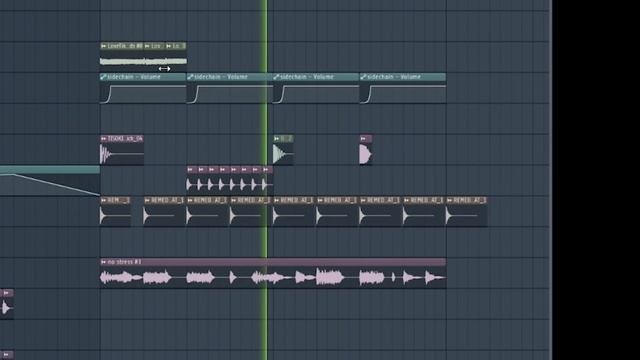
Task: Select the TFSOKI kick waveform
Action: [x=122, y=154]
